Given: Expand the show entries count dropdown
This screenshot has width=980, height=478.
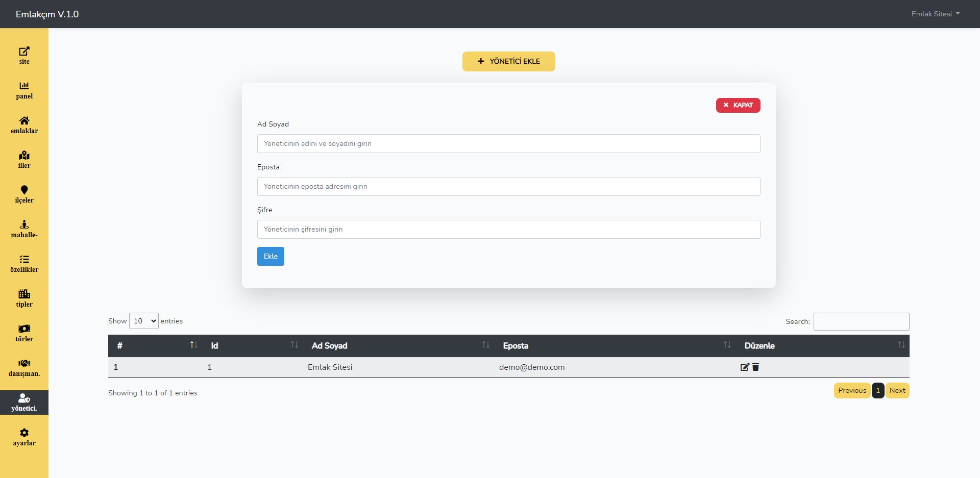Looking at the screenshot, I should (144, 321).
